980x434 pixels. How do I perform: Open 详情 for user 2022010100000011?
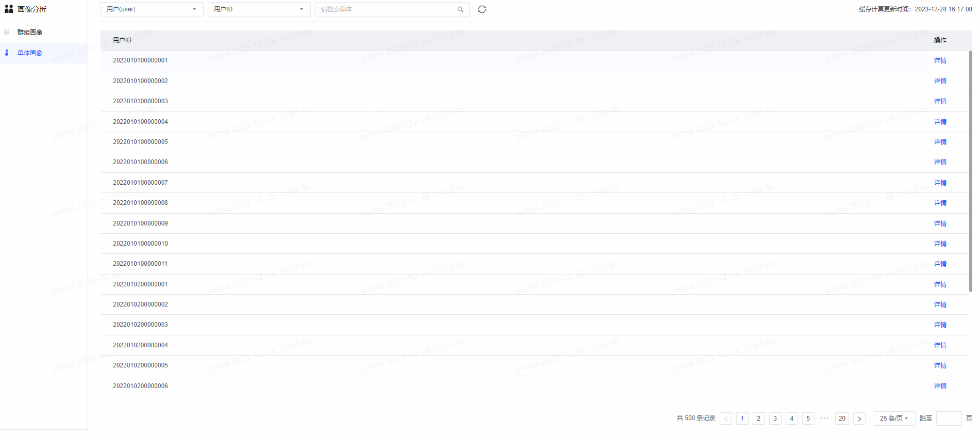pos(940,264)
